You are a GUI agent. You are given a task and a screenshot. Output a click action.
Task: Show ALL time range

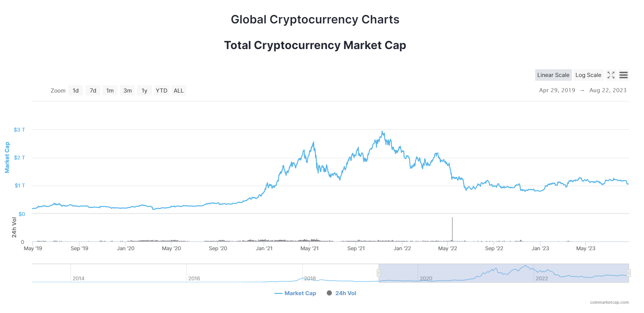pos(179,91)
